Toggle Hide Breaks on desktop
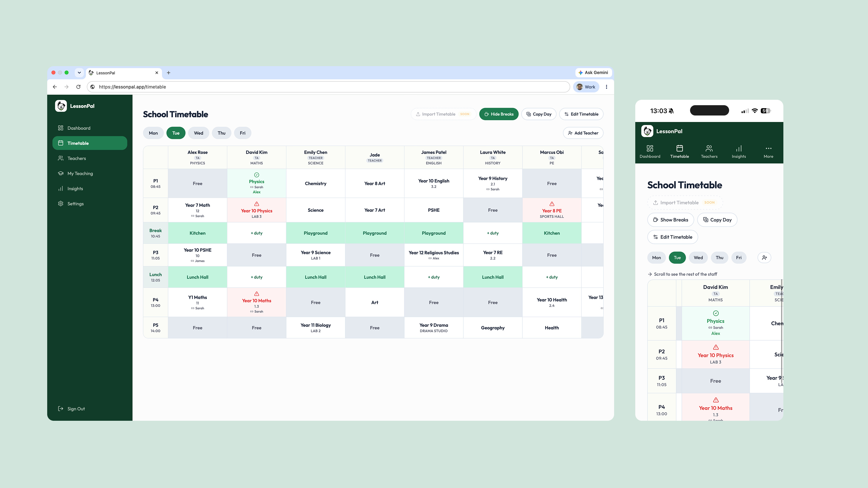The height and width of the screenshot is (488, 868). pyautogui.click(x=499, y=114)
